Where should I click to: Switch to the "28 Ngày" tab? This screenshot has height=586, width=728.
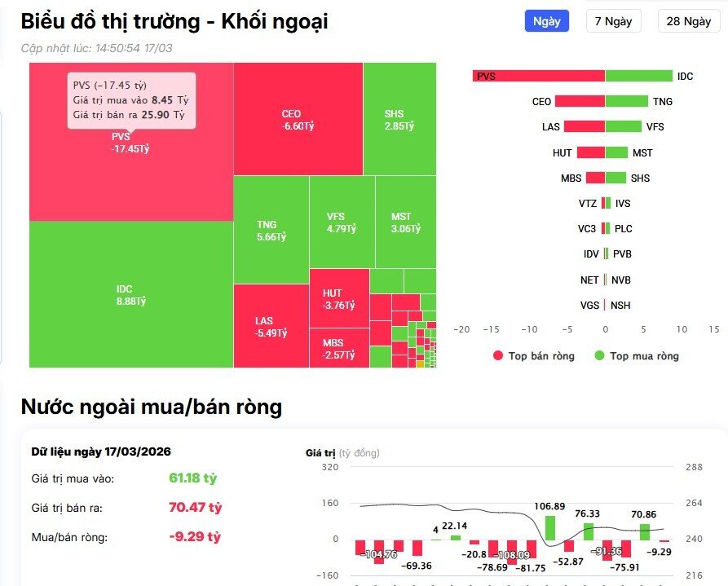pos(689,21)
